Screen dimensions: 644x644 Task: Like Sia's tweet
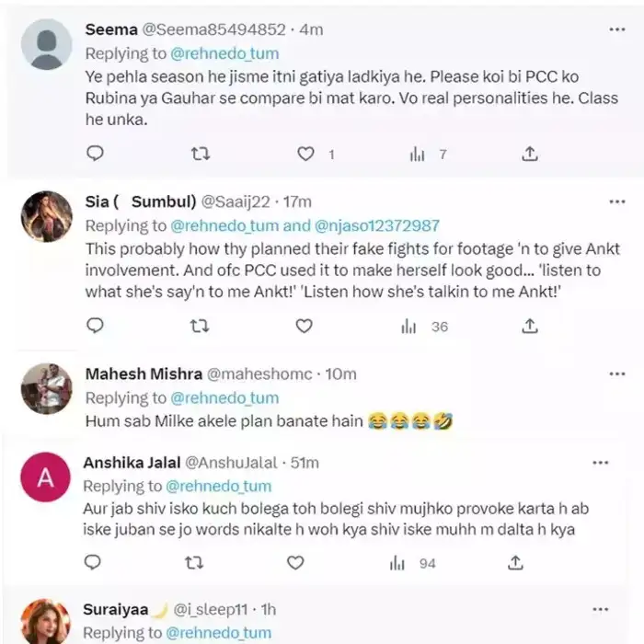(x=305, y=326)
